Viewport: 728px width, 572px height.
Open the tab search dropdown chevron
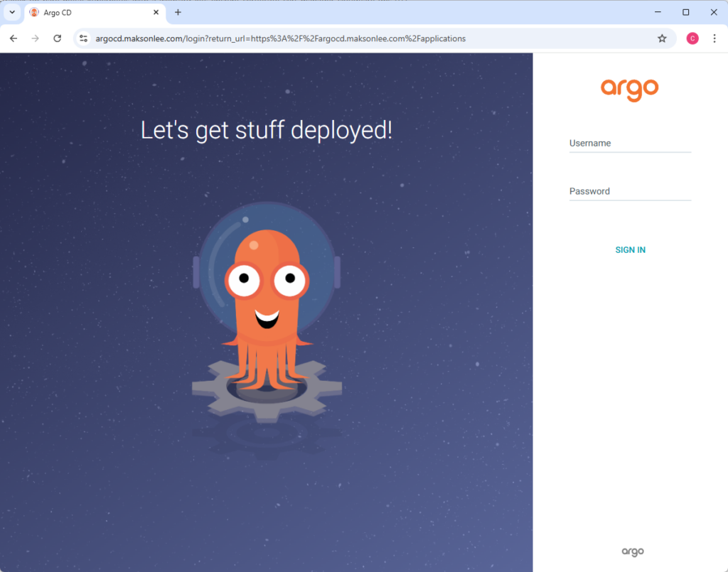point(12,12)
